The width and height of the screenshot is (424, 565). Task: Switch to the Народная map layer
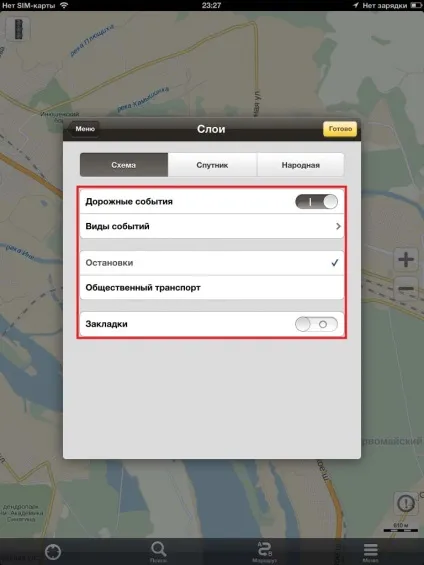(300, 165)
